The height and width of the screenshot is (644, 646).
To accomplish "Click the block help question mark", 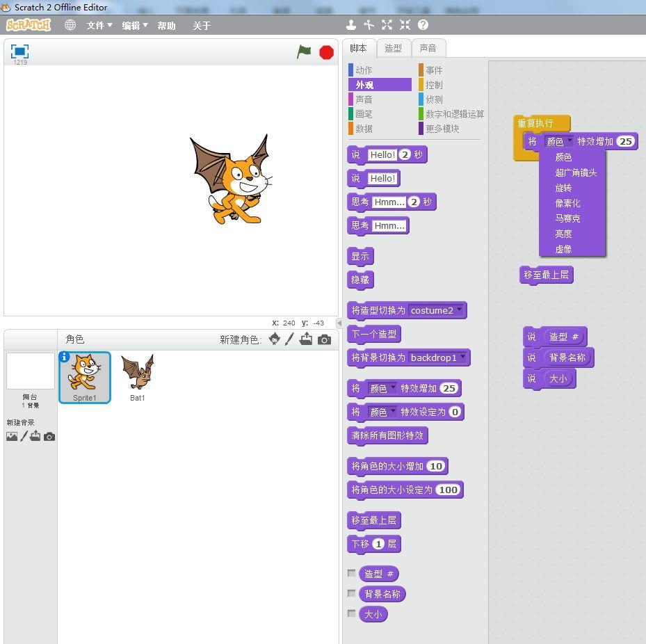I will pos(423,25).
